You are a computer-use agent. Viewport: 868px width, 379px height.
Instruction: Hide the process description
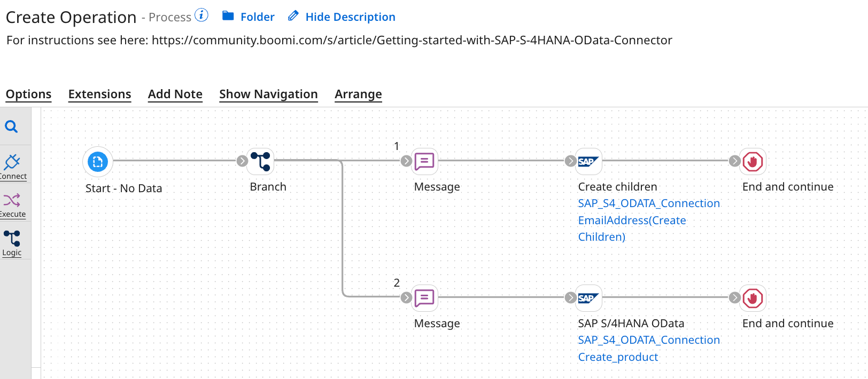[x=350, y=17]
